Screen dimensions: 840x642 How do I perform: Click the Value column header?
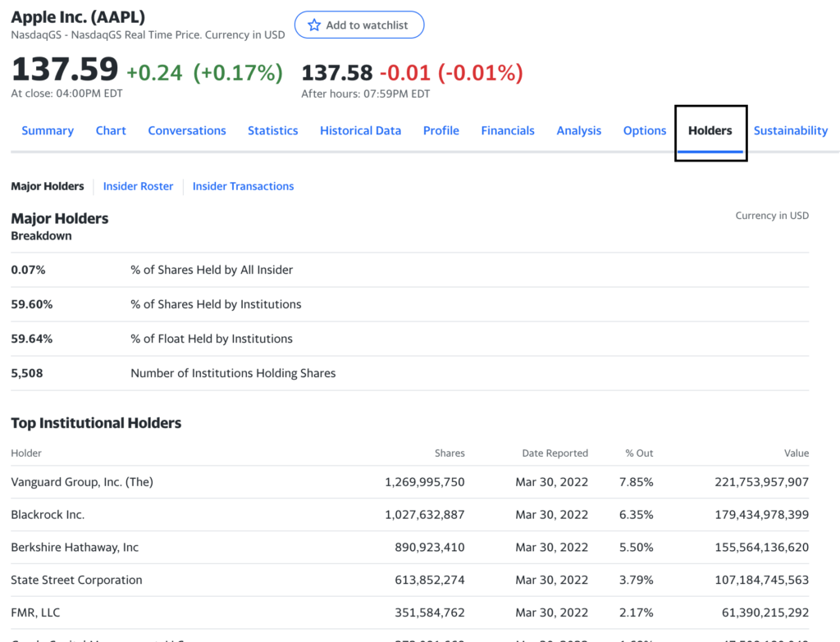pos(797,453)
